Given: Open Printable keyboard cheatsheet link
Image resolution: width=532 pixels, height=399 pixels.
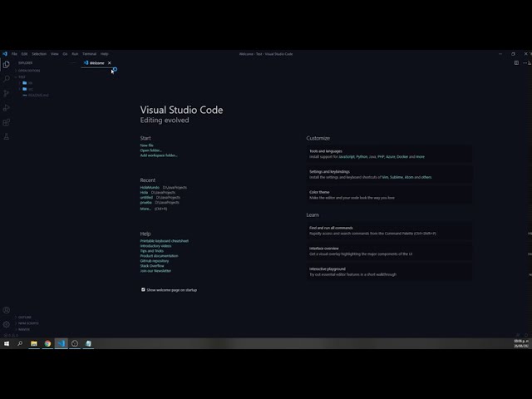Looking at the screenshot, I should click(x=165, y=241).
